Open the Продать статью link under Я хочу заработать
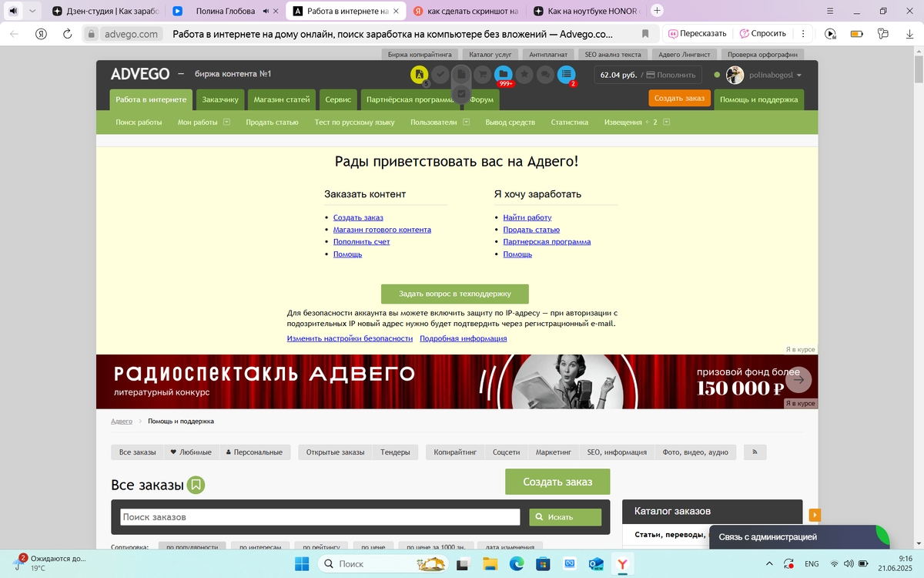 tap(531, 230)
